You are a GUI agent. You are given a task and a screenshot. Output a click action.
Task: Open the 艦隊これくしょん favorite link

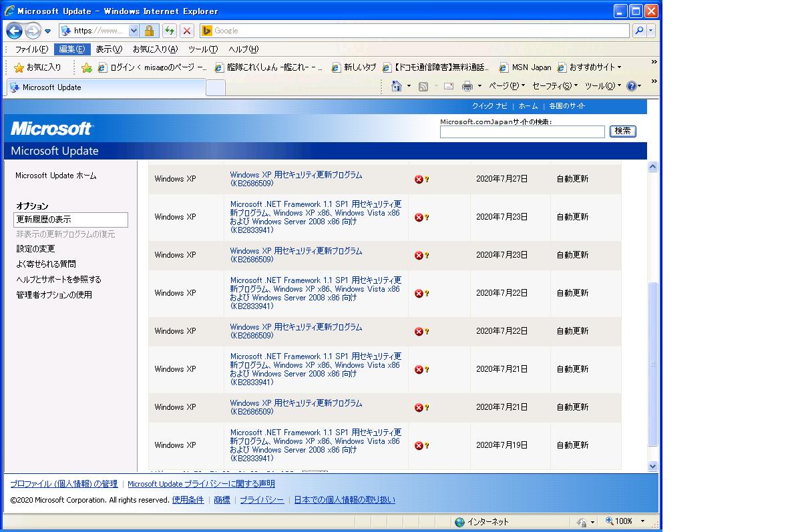pos(268,67)
